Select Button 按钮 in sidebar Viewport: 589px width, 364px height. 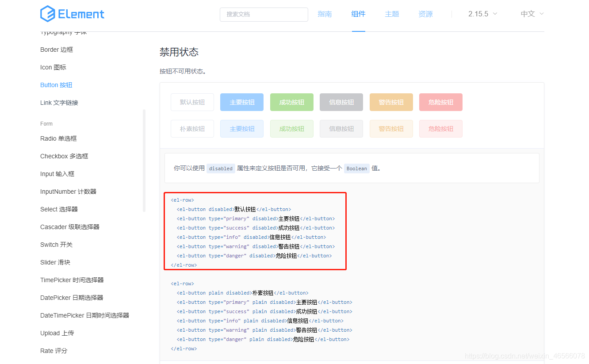(x=56, y=85)
